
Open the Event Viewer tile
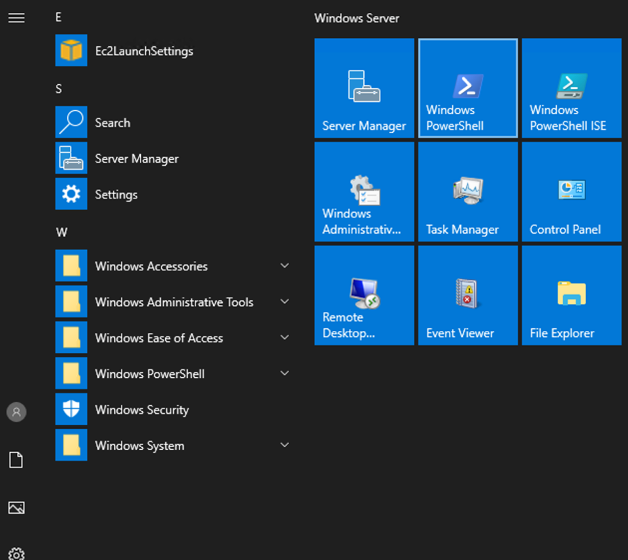click(468, 296)
